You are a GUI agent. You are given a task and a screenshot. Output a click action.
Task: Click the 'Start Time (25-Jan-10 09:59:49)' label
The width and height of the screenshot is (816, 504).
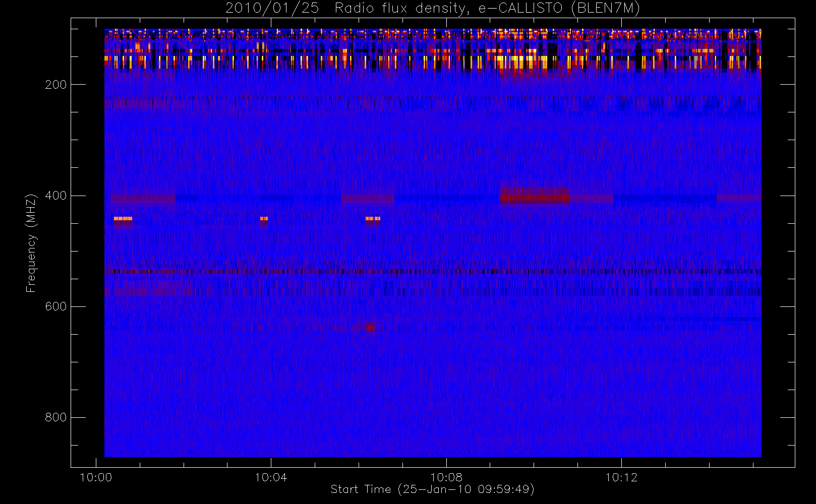pos(432,489)
